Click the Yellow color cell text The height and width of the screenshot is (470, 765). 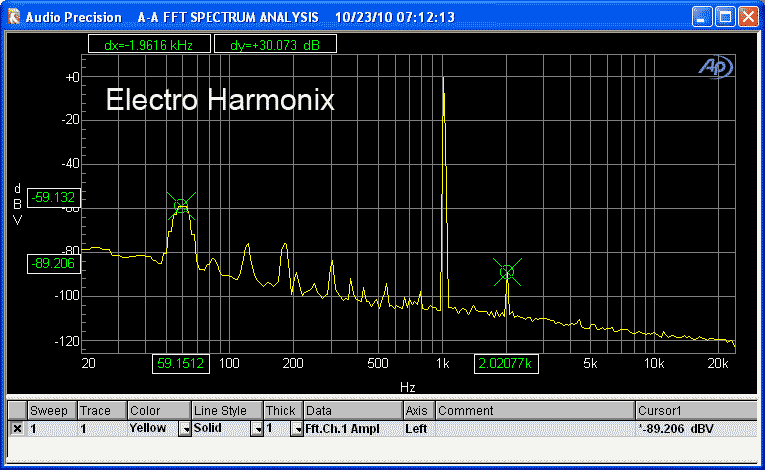tap(148, 428)
